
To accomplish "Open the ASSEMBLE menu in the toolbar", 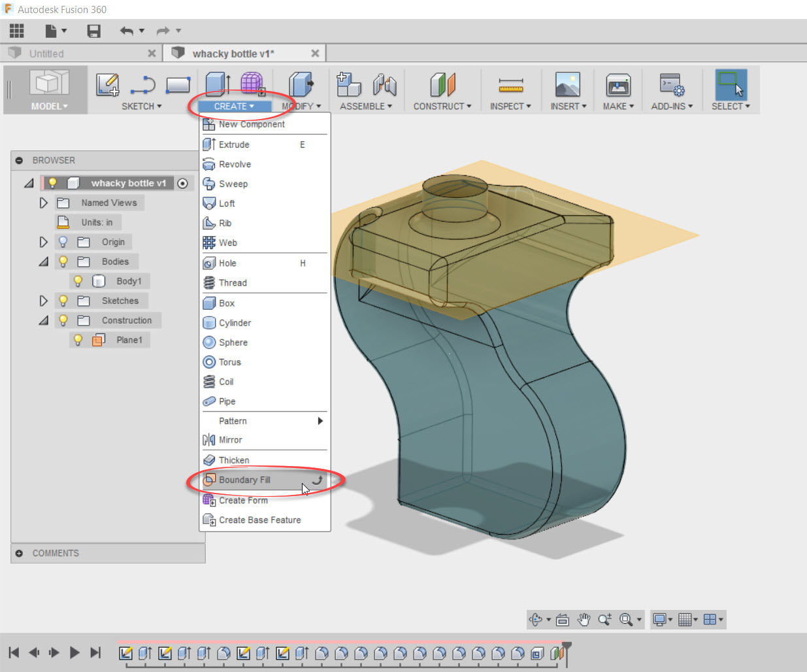I will 363,106.
